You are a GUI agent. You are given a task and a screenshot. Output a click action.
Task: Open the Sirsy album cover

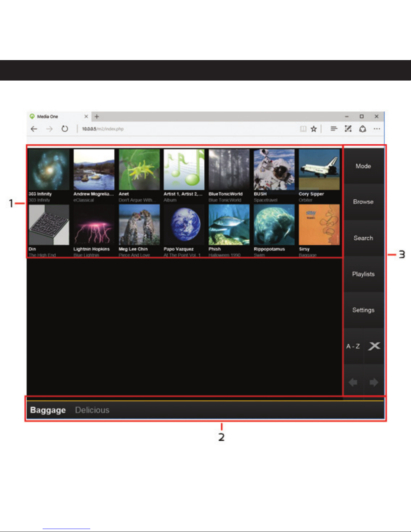pyautogui.click(x=319, y=225)
